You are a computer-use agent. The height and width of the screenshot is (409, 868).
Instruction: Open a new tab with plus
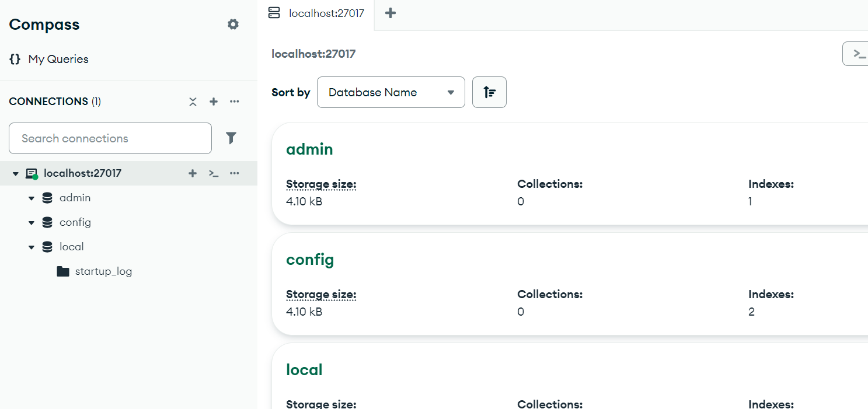(391, 13)
